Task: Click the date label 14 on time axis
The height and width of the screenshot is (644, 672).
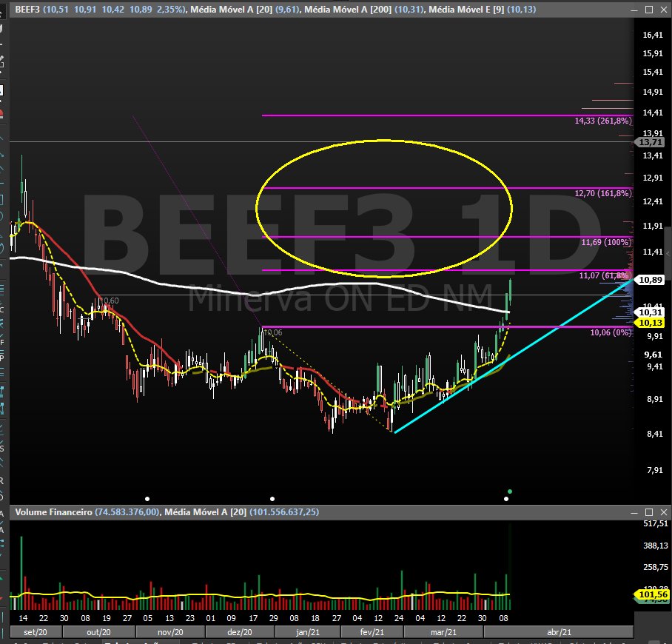Action: (x=23, y=618)
